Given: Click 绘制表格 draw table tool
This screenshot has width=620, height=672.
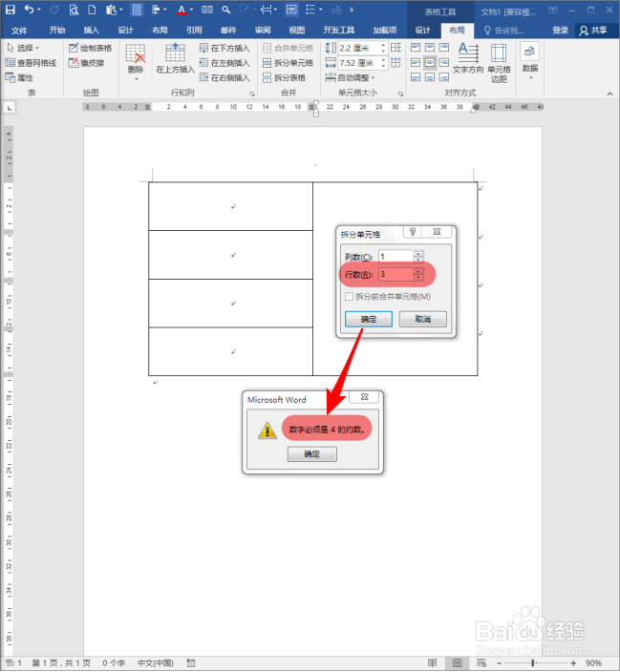Looking at the screenshot, I should coord(91,48).
